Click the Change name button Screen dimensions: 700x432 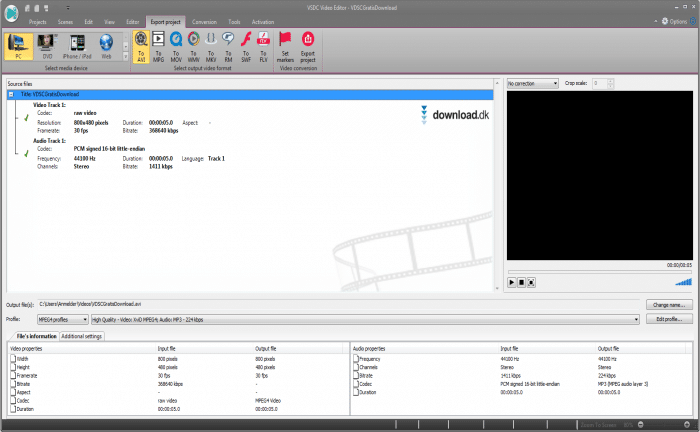pyautogui.click(x=669, y=305)
